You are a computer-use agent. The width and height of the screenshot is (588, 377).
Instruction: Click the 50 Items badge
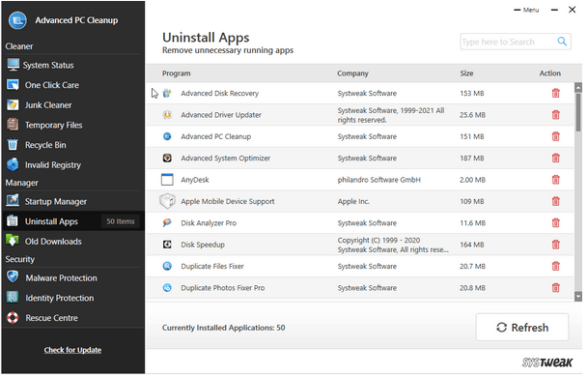pyautogui.click(x=121, y=221)
